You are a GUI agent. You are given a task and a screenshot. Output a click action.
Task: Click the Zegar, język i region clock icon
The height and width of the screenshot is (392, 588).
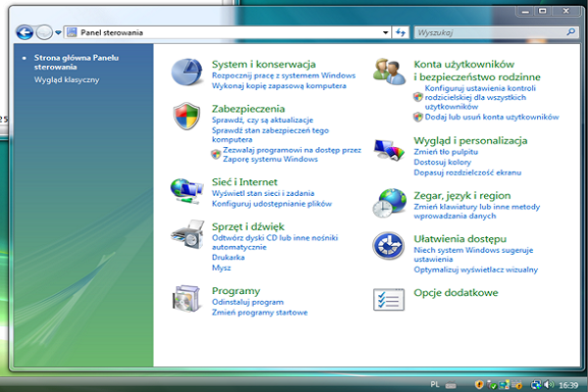[x=389, y=203]
